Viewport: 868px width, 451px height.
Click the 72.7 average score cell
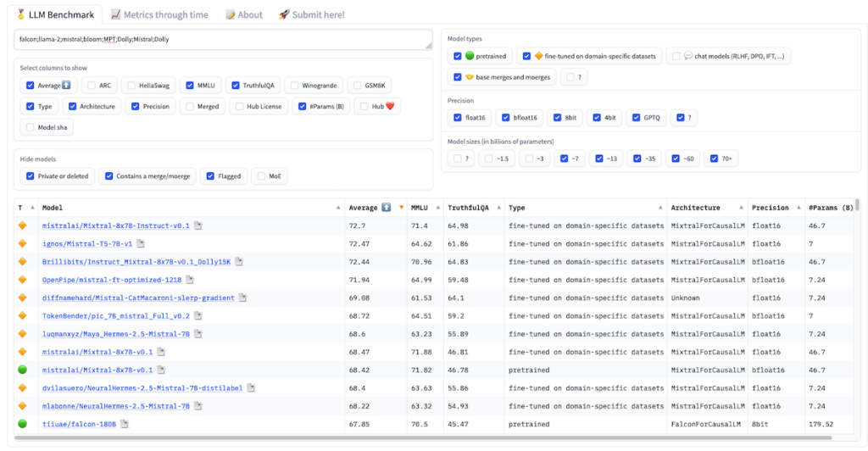point(357,225)
